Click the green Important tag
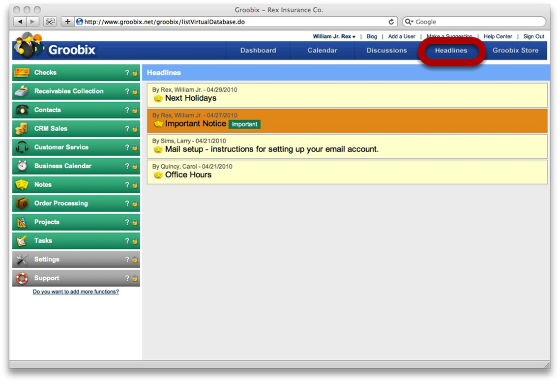The image size is (560, 383). [244, 124]
